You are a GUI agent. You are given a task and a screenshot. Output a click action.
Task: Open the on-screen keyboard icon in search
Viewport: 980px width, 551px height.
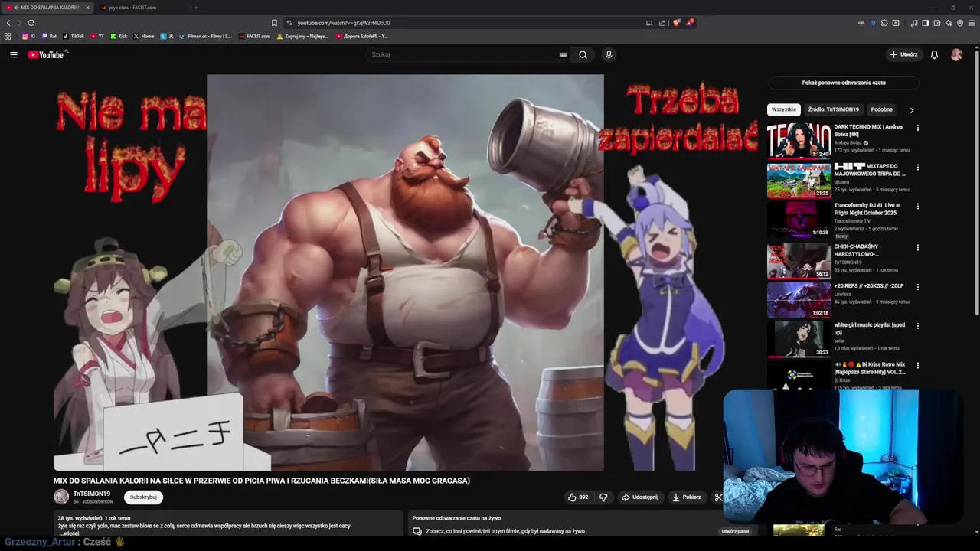(x=563, y=54)
